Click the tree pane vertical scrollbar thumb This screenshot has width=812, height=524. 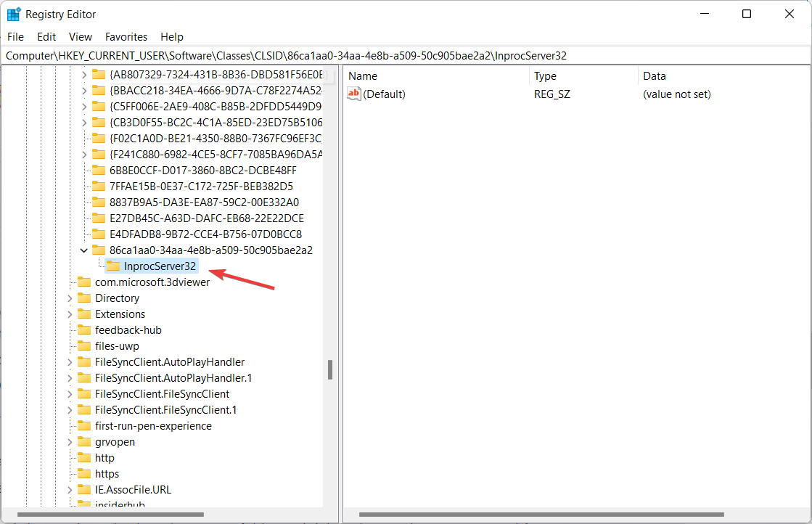(330, 369)
